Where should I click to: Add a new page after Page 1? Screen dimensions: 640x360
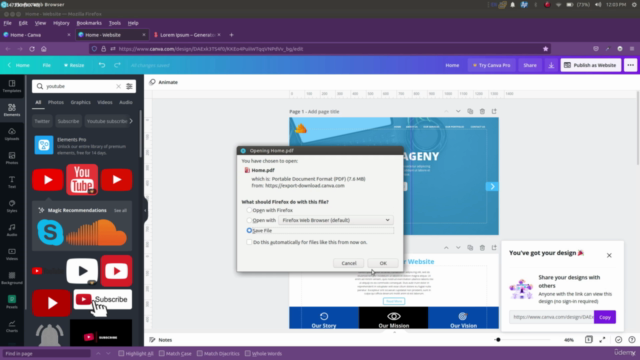pos(494,111)
